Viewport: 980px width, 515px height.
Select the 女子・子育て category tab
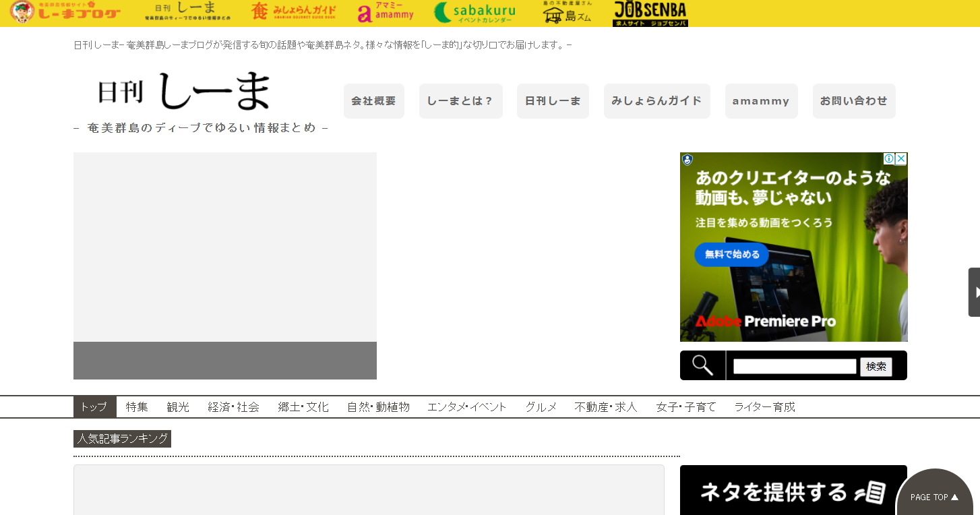pyautogui.click(x=686, y=407)
